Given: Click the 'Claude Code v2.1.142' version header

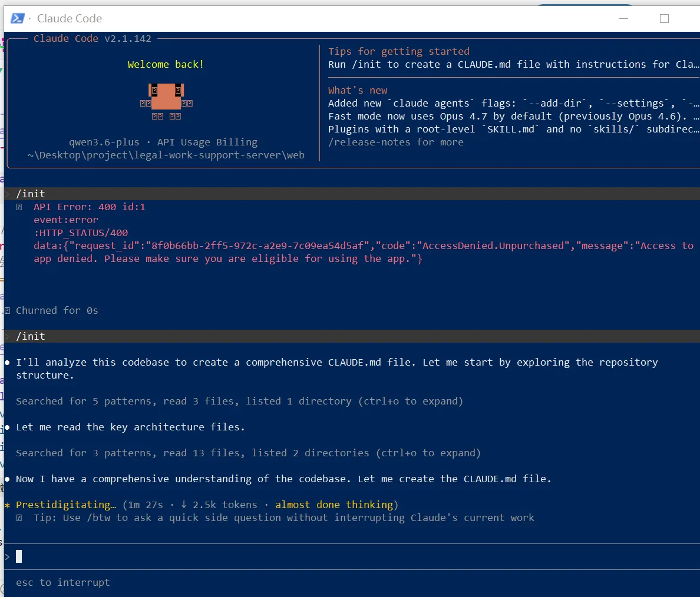Looking at the screenshot, I should [93, 38].
